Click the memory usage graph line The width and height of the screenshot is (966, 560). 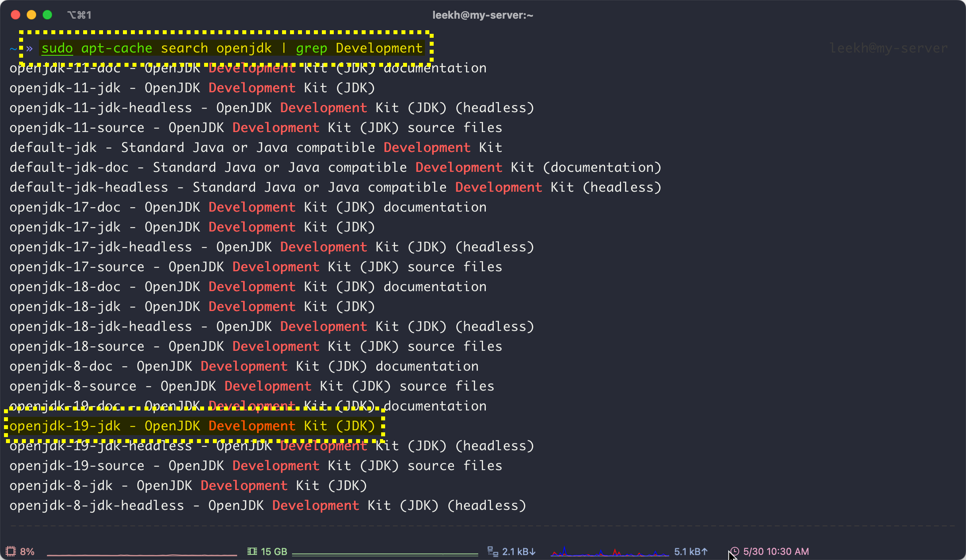[385, 554]
